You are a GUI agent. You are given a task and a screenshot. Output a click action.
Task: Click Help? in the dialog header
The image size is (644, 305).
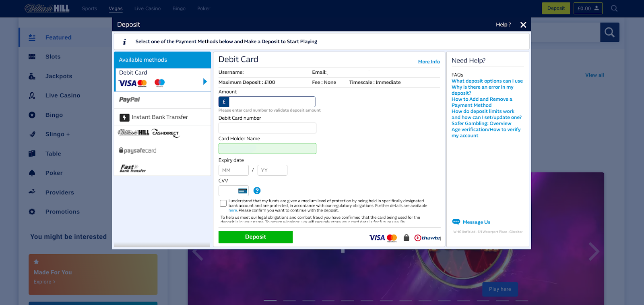coord(503,25)
